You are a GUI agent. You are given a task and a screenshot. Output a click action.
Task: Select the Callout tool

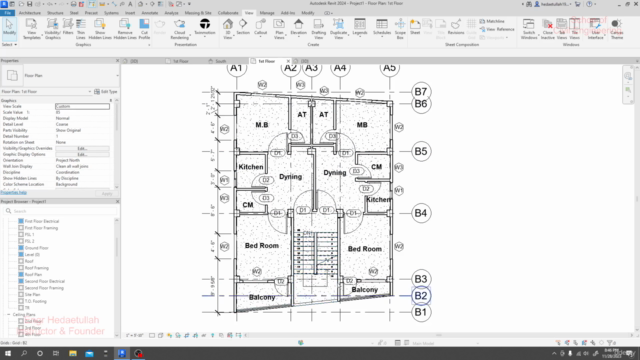pos(260,27)
